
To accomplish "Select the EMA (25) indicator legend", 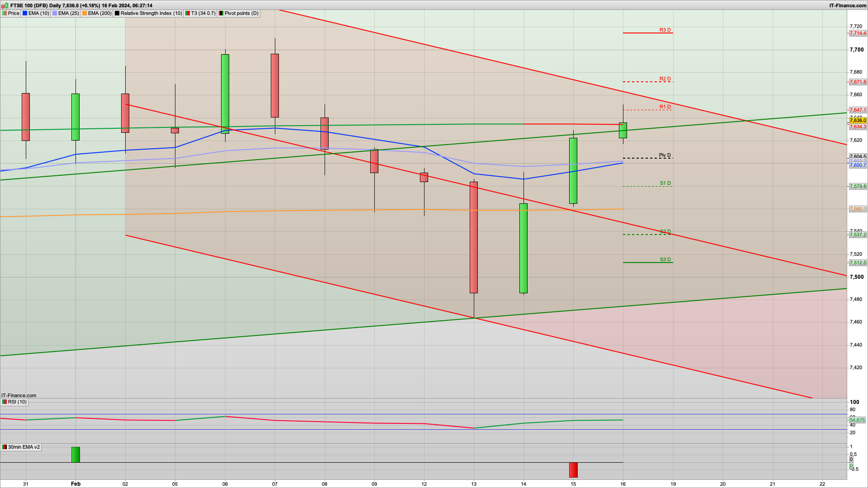I will (66, 13).
